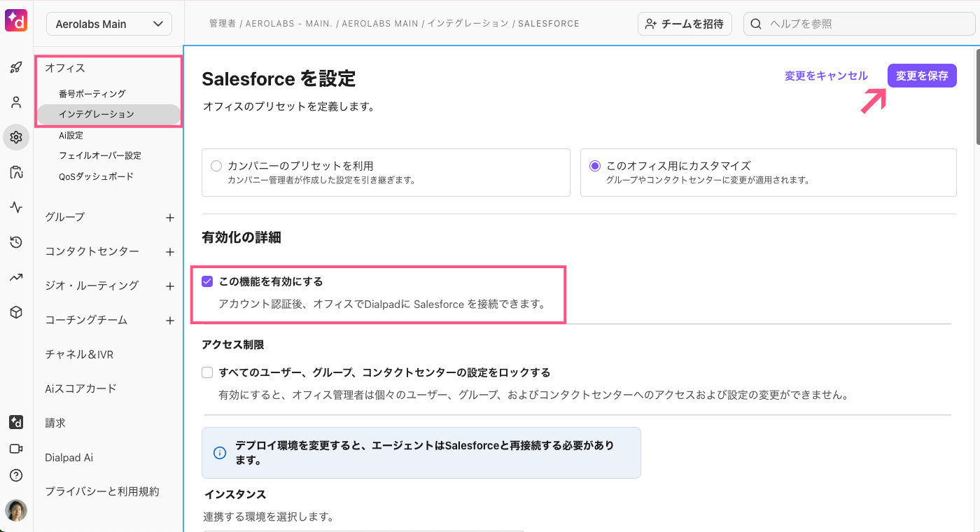Screen dimensions: 980x532
Task: Click the 変更を保存 button
Action: click(922, 76)
